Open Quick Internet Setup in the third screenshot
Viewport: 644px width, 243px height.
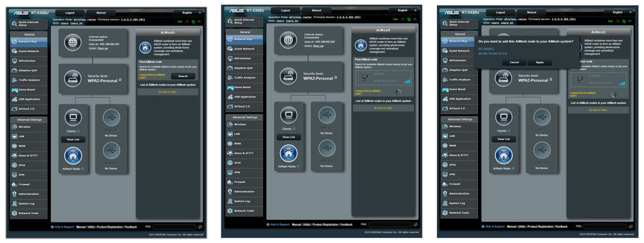(x=459, y=24)
